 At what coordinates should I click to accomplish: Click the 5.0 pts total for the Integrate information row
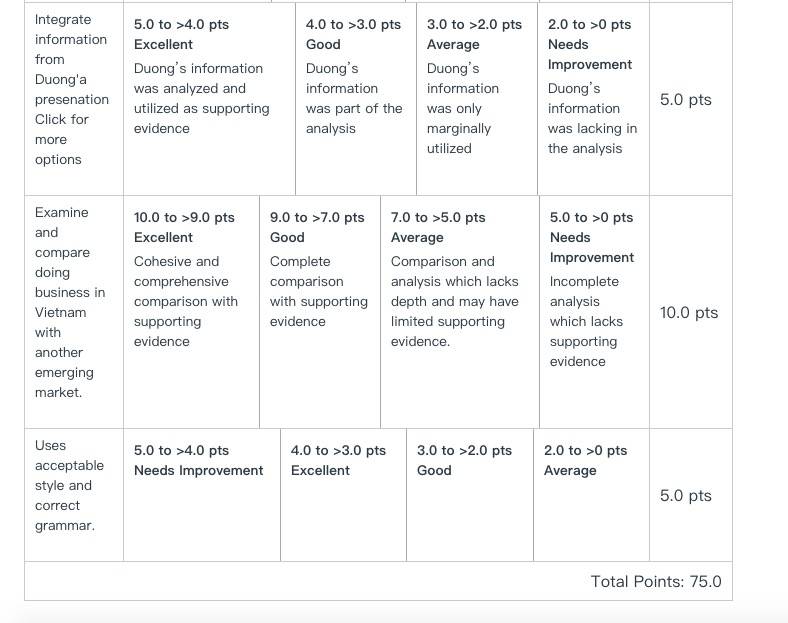tap(685, 99)
